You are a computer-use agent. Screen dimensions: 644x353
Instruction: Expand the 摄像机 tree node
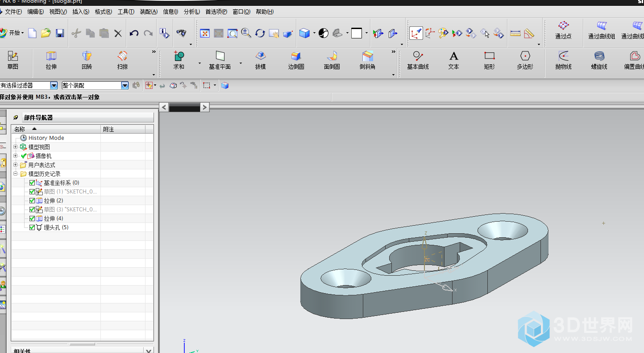pyautogui.click(x=16, y=156)
